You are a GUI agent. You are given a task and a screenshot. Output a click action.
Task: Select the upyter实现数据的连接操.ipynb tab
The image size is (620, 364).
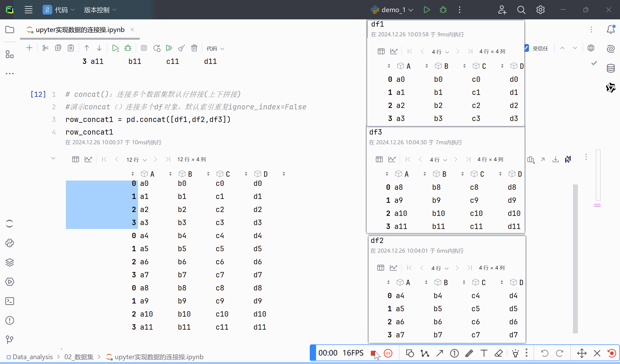pyautogui.click(x=80, y=30)
